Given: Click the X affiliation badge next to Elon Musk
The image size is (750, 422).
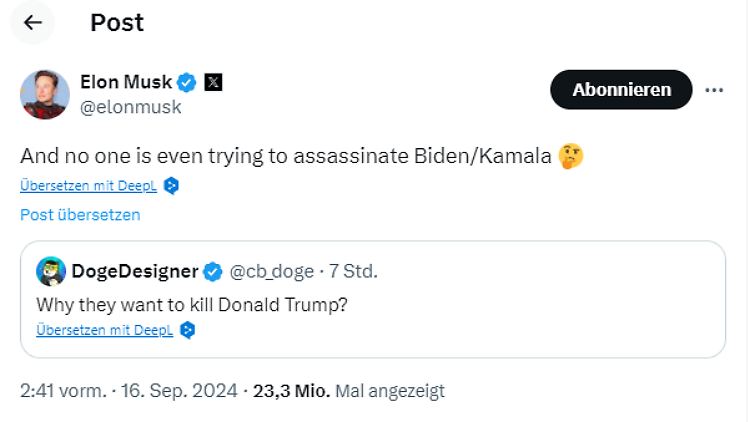Looking at the screenshot, I should click(213, 82).
